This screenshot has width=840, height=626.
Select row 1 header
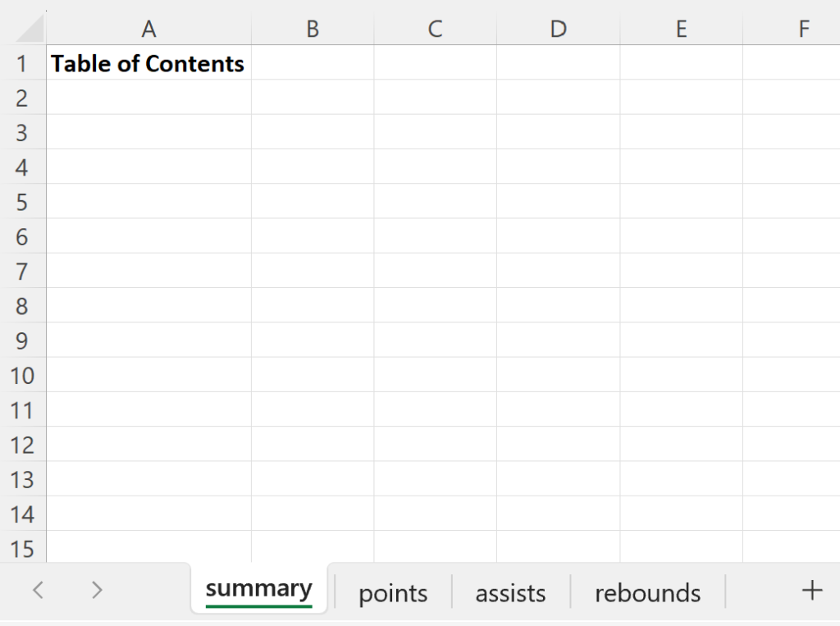click(x=22, y=63)
